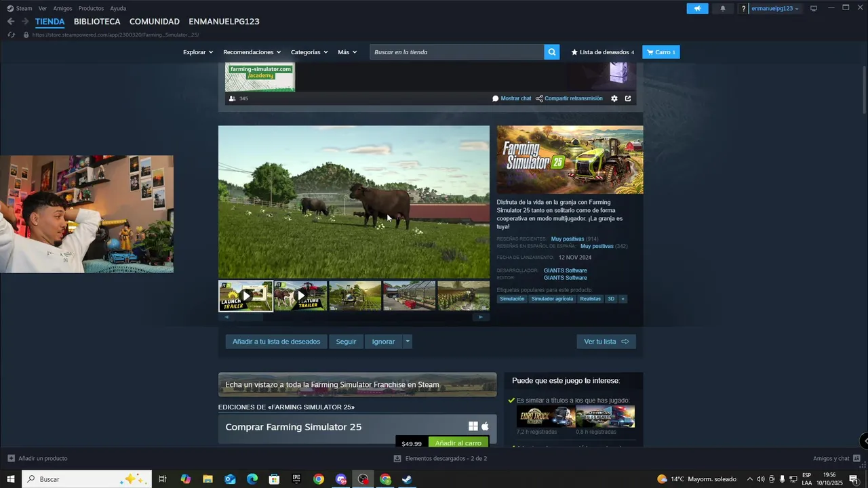Open Microsoft Store from the taskbar

click(x=274, y=479)
